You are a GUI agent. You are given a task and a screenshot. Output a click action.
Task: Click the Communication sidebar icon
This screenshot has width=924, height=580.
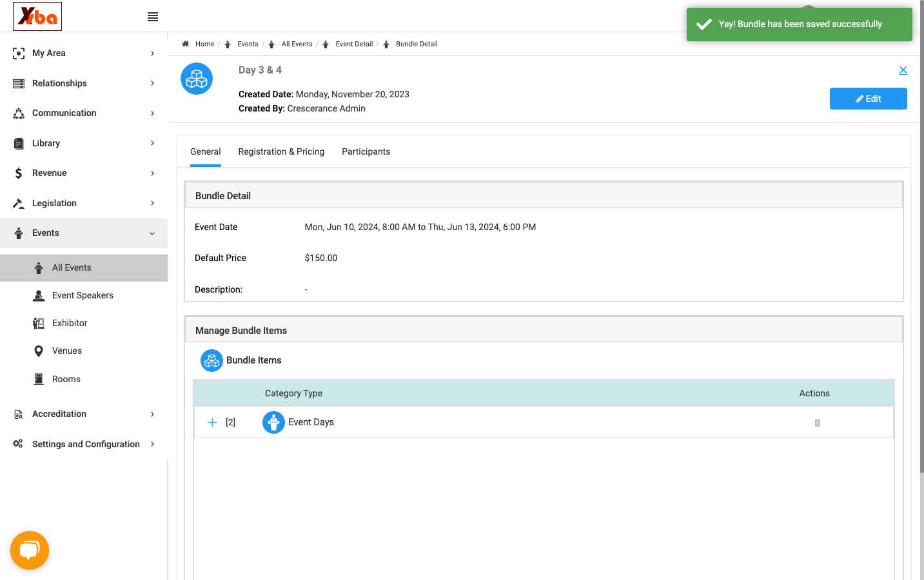(19, 113)
